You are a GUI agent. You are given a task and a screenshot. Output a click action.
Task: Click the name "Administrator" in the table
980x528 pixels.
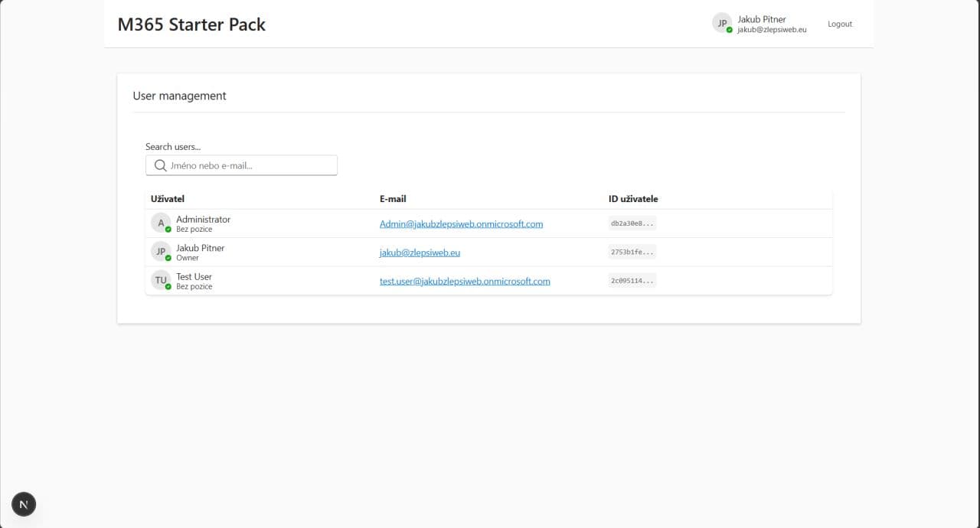[203, 219]
